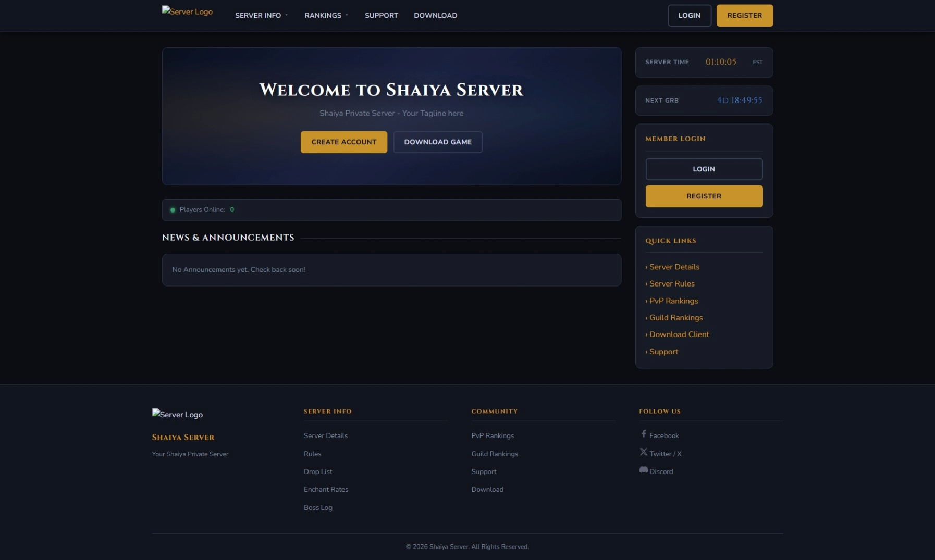935x560 pixels.
Task: Click the Your Shaiya Private Server footer text
Action: pos(190,454)
